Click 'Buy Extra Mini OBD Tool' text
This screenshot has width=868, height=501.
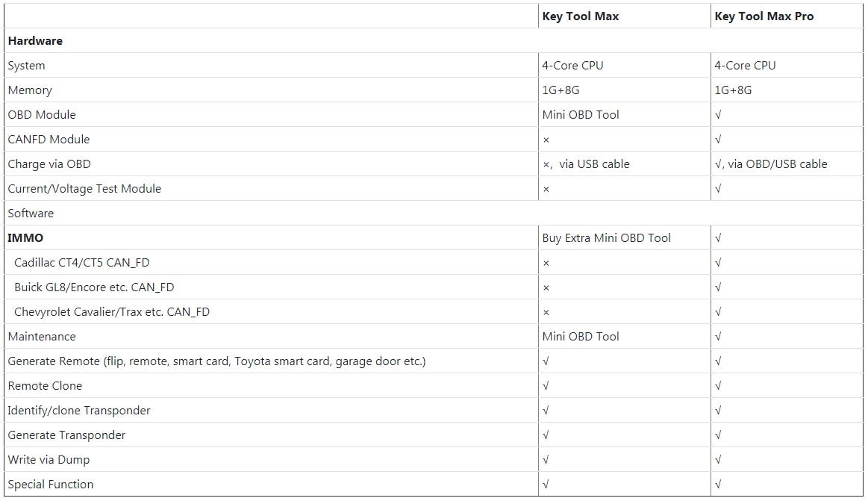coord(606,238)
